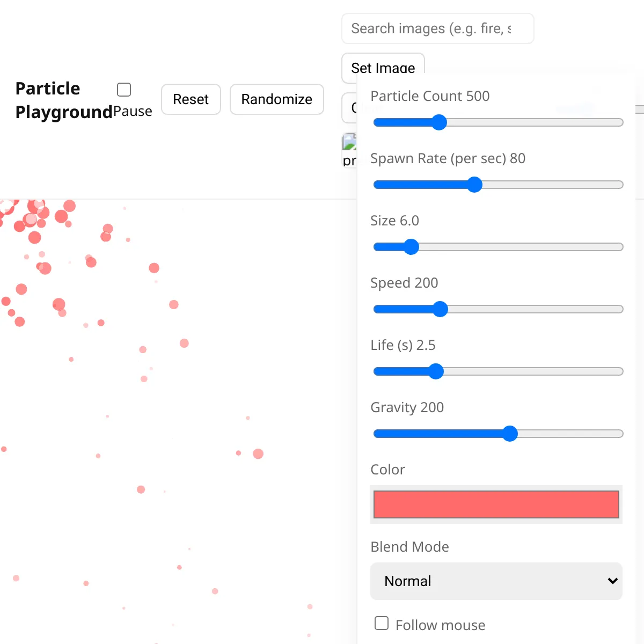Screen dimensions: 644x644
Task: Enable Follow mouse
Action: tap(381, 623)
